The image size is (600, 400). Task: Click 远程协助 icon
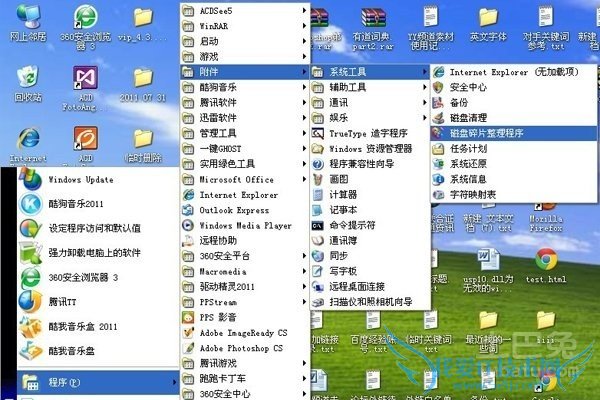click(188, 240)
